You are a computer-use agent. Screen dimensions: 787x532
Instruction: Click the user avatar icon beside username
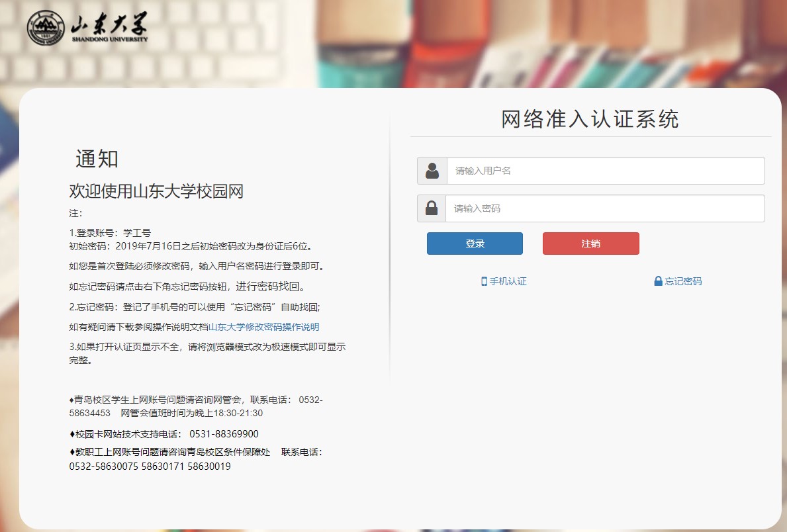click(x=432, y=171)
